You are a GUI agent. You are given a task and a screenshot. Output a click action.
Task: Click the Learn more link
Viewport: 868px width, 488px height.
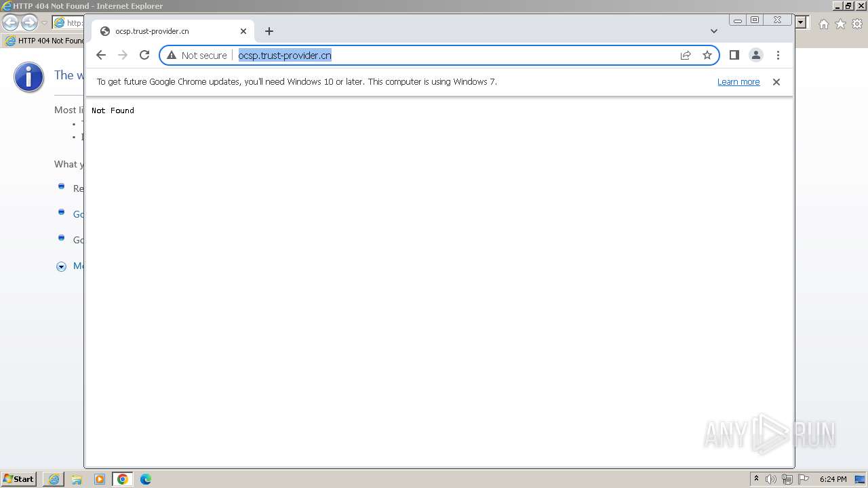(738, 82)
